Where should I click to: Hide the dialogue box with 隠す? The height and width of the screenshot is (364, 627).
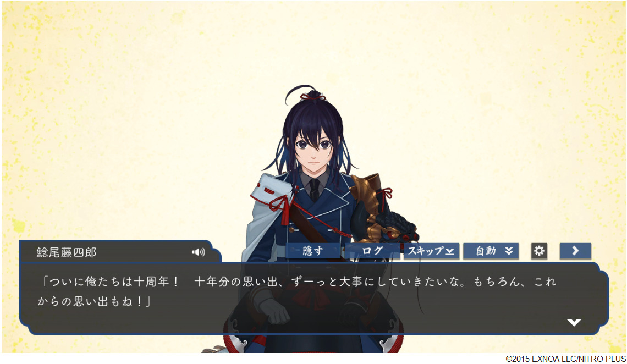[x=313, y=251]
